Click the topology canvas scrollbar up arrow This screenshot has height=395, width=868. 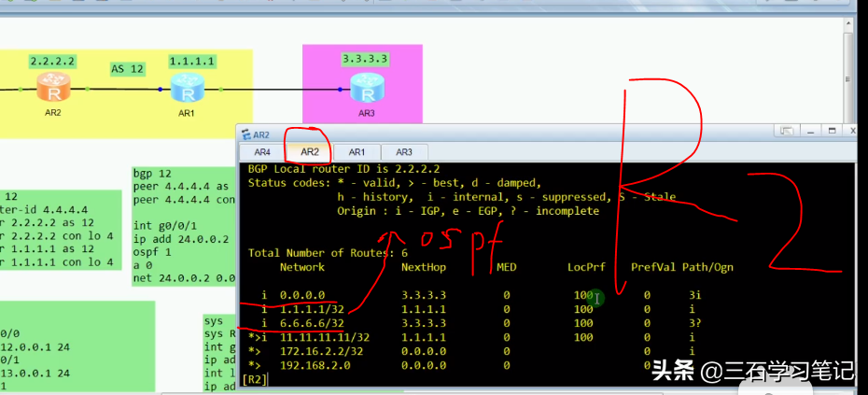849,23
